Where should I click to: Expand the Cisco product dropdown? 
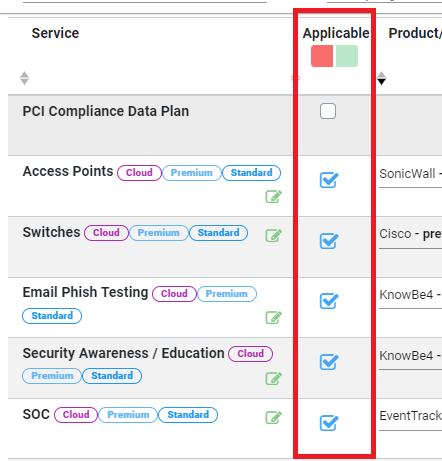(x=410, y=235)
